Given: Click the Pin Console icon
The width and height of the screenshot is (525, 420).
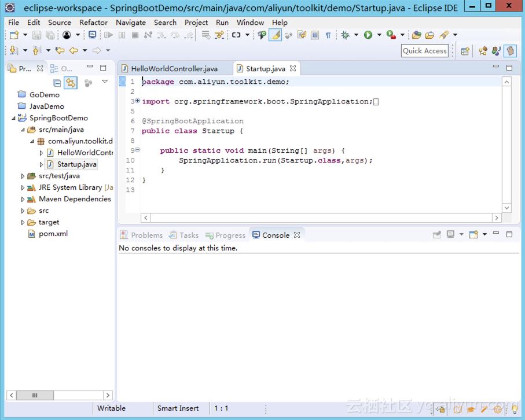Looking at the screenshot, I should coord(436,235).
